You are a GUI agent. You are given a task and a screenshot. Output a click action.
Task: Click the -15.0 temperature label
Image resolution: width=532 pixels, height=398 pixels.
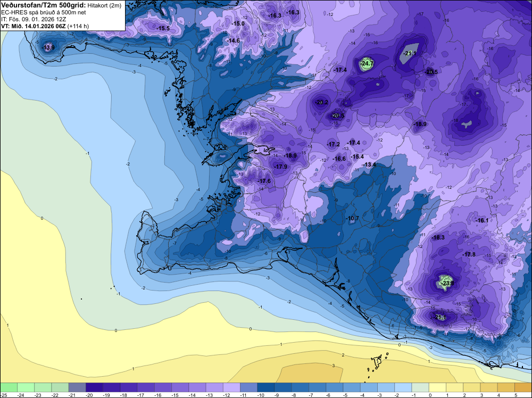tap(238, 24)
